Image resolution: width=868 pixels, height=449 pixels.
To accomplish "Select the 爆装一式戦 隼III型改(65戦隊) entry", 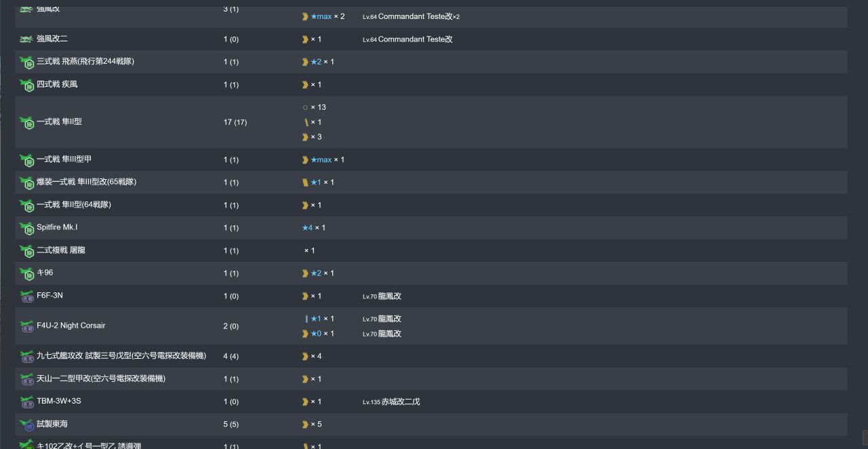I will (86, 182).
